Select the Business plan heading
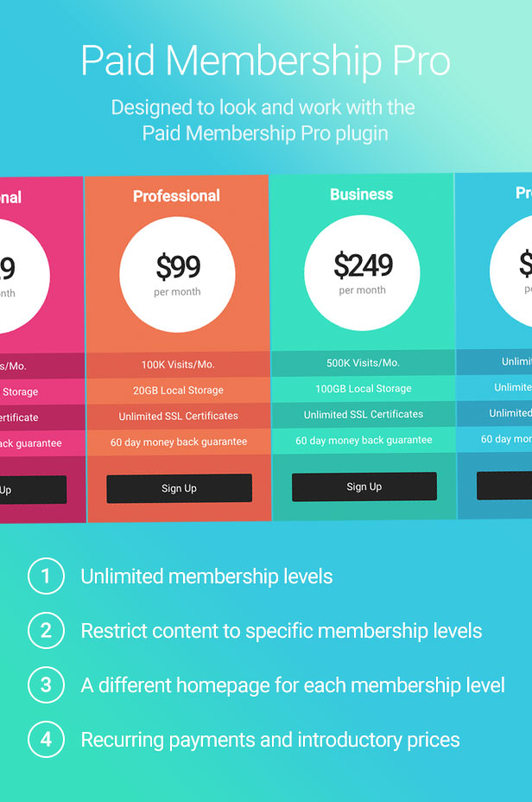This screenshot has height=802, width=532. [361, 194]
